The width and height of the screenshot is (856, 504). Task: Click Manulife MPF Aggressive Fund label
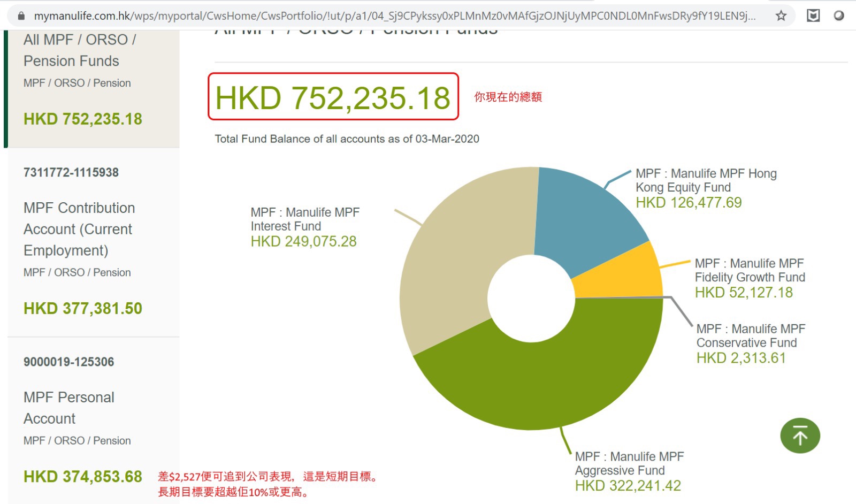630,463
